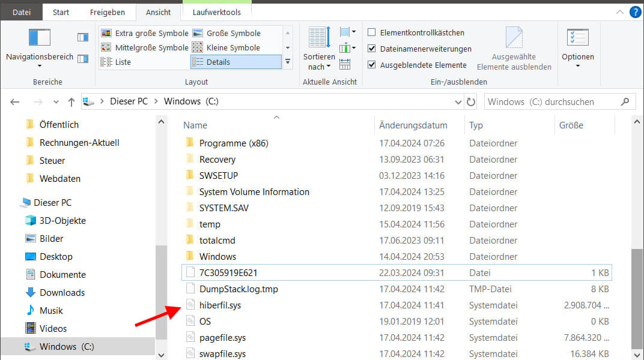Open the Laufwerktools tab
The image size is (644, 360).
tap(217, 13)
